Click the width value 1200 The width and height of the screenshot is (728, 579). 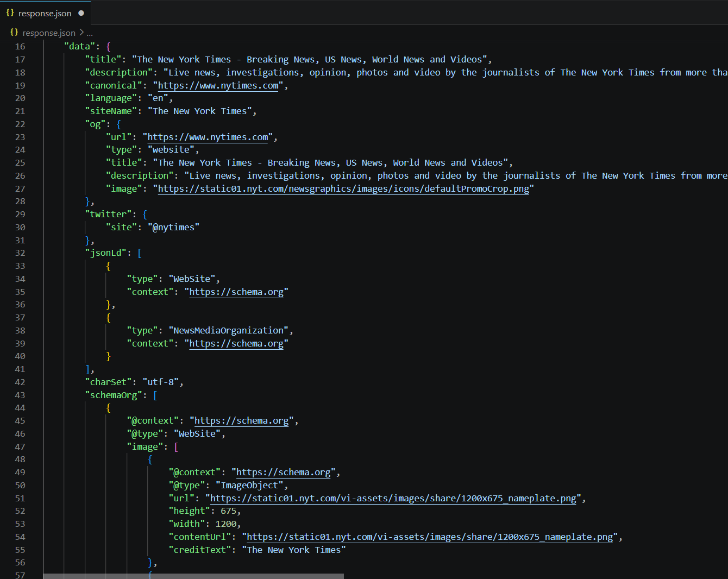[226, 524]
